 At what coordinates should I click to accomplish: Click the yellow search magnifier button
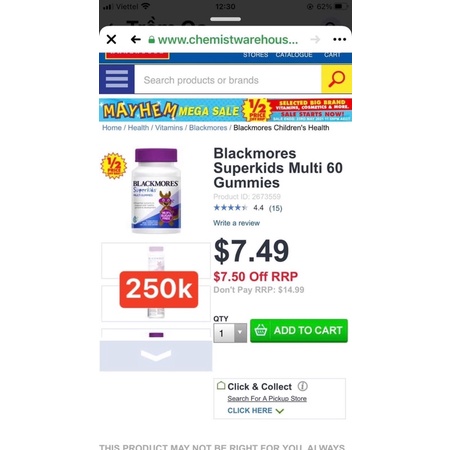(336, 79)
